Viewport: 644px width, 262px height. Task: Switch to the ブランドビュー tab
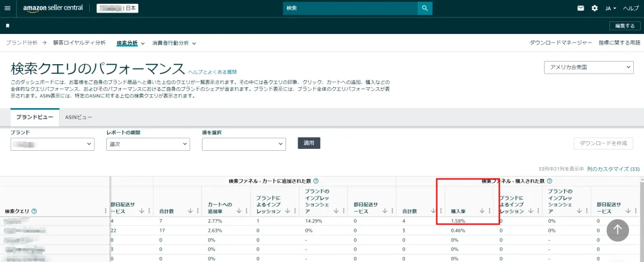tap(35, 117)
